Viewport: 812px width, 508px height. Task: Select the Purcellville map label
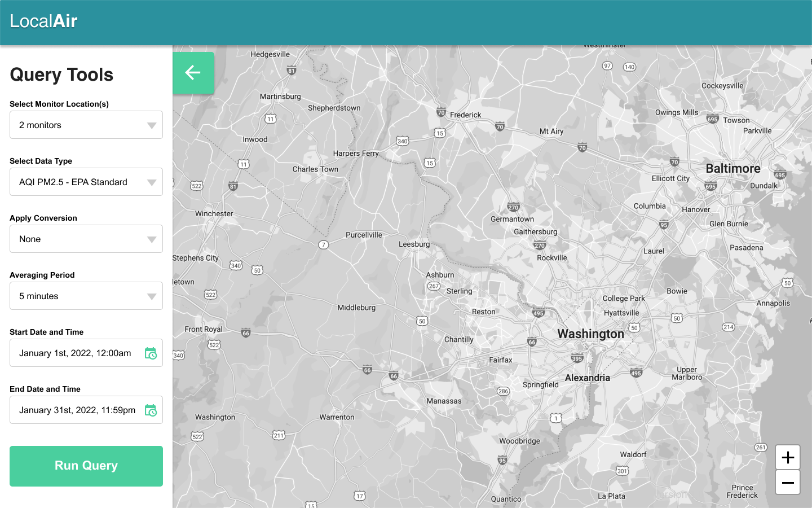point(364,235)
